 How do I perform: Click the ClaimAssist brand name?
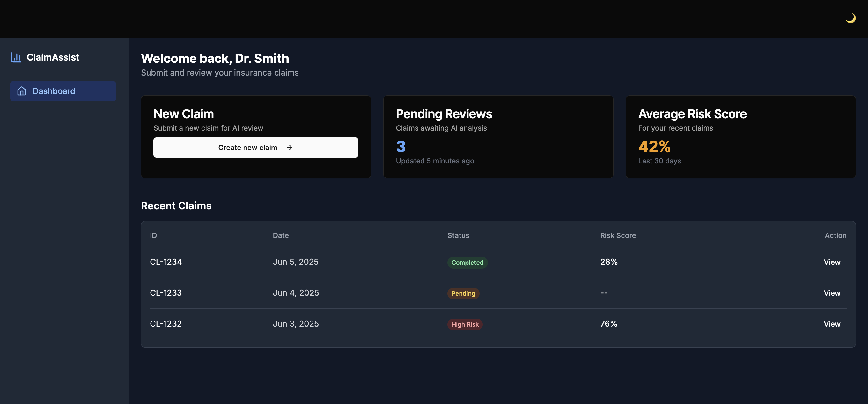pyautogui.click(x=53, y=57)
